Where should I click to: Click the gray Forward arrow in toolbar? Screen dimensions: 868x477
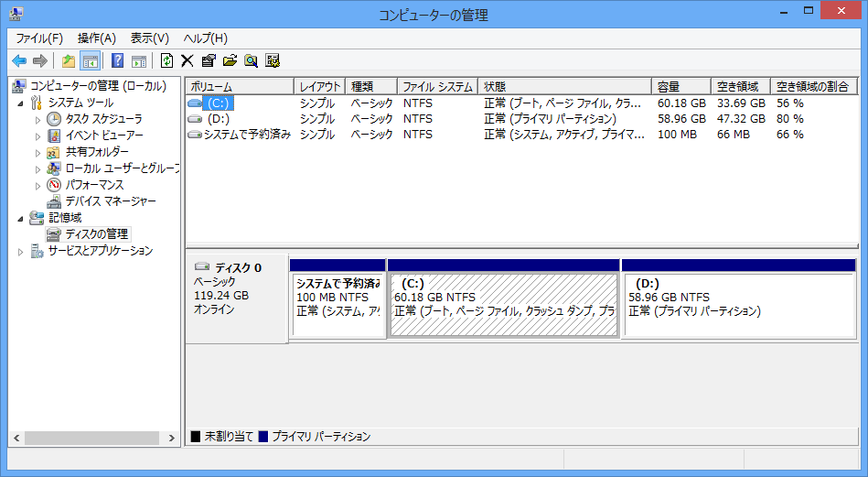(x=40, y=61)
